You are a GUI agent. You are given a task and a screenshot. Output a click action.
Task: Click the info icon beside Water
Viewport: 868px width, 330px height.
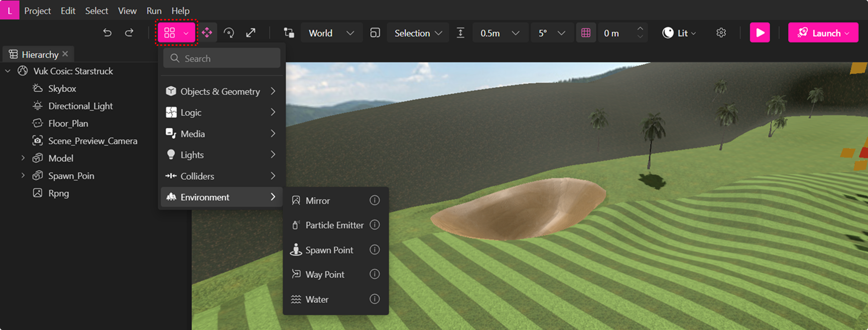point(374,299)
